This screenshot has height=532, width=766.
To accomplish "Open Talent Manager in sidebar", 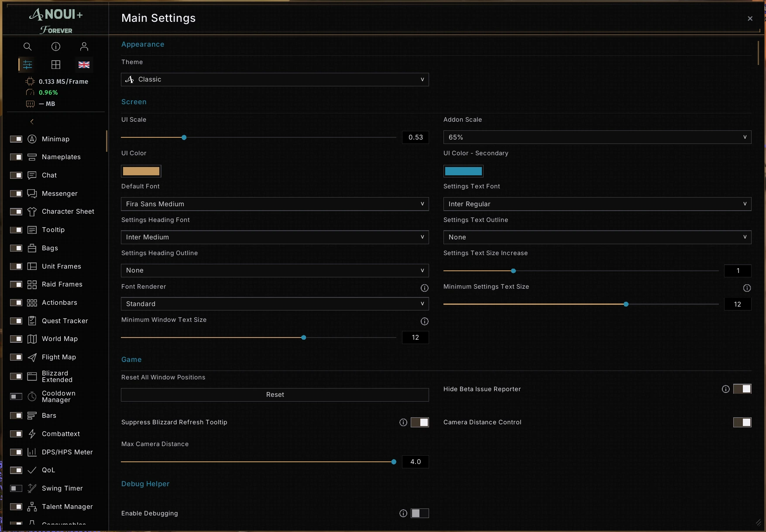I will [67, 507].
